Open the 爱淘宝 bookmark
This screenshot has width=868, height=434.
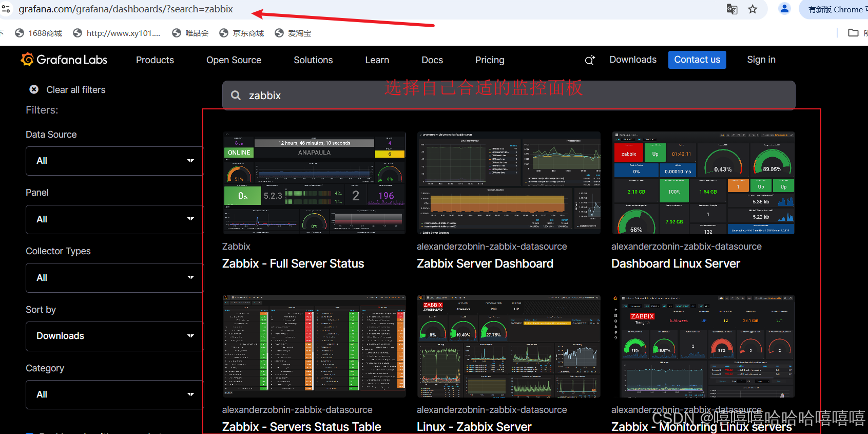[293, 33]
